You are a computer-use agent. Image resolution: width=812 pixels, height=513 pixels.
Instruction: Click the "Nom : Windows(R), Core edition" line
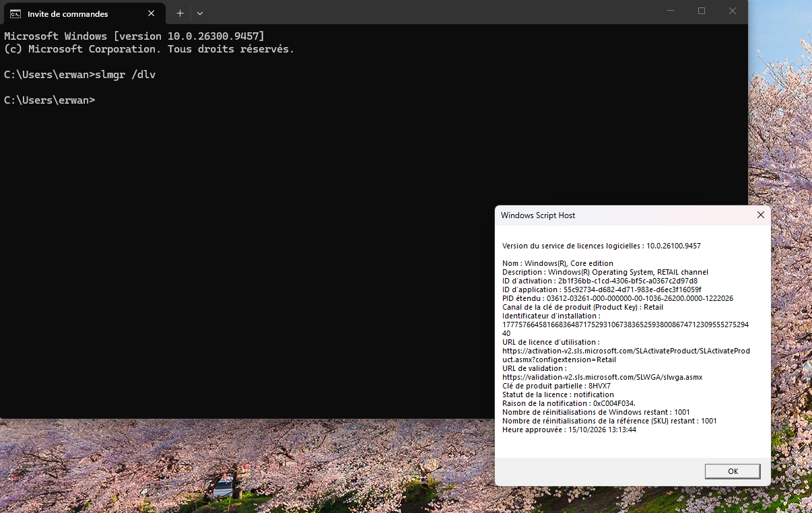(x=557, y=263)
